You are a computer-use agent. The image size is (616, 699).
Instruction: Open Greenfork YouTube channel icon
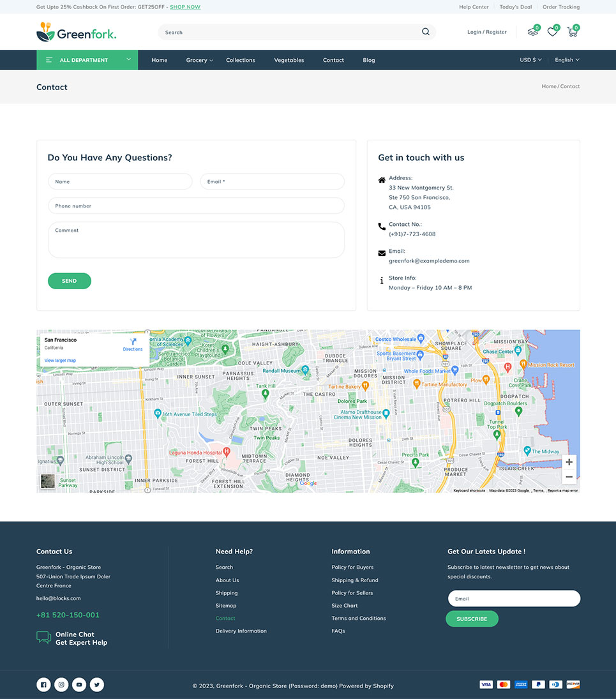click(79, 685)
